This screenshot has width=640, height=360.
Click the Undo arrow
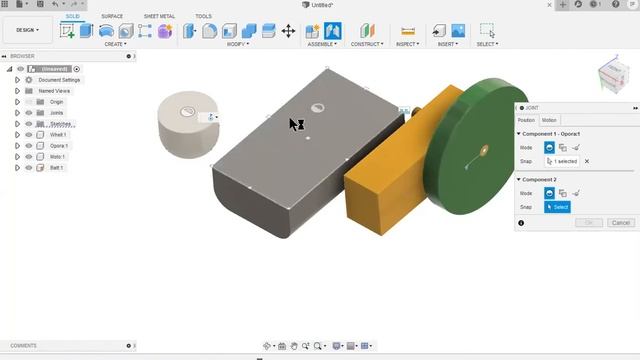[x=55, y=4]
